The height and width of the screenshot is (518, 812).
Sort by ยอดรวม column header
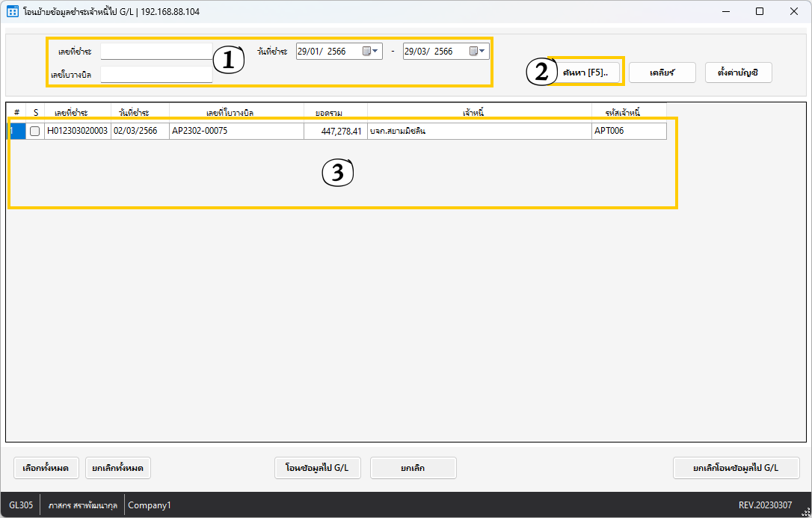point(329,112)
